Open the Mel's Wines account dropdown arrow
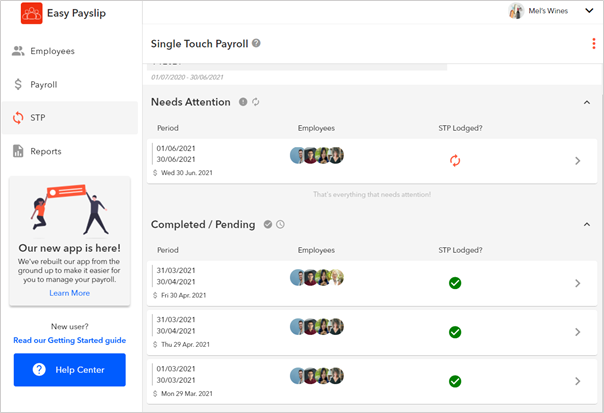This screenshot has width=604, height=413. click(589, 11)
